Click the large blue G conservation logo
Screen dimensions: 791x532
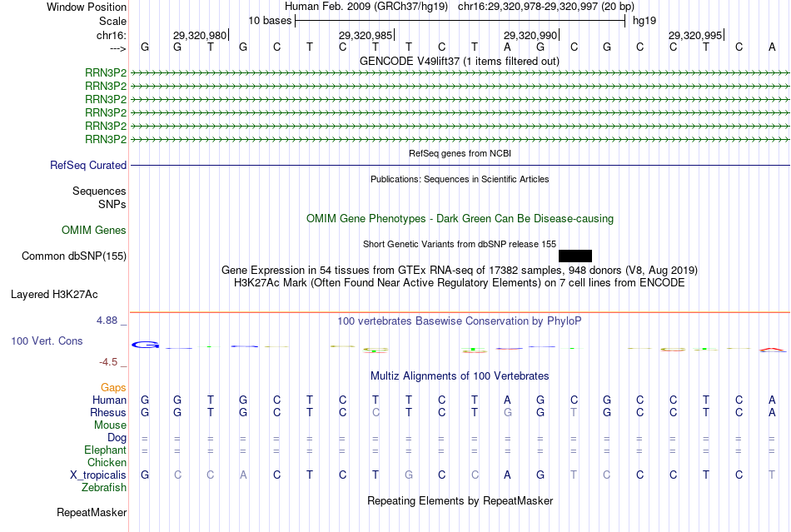click(145, 345)
